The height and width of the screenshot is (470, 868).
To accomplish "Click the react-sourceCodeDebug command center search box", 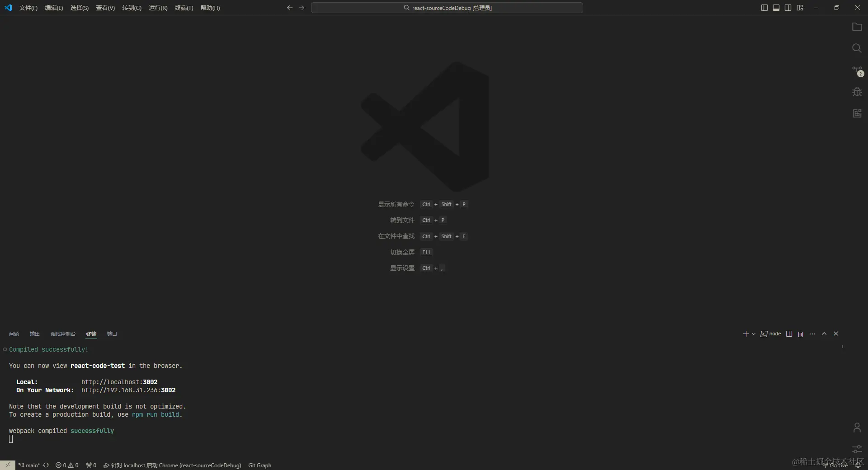I will (x=447, y=8).
